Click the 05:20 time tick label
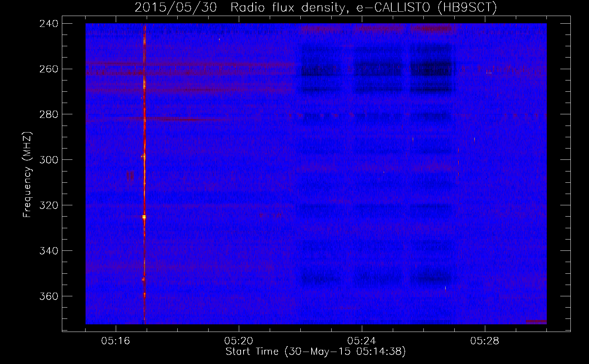 [x=239, y=341]
